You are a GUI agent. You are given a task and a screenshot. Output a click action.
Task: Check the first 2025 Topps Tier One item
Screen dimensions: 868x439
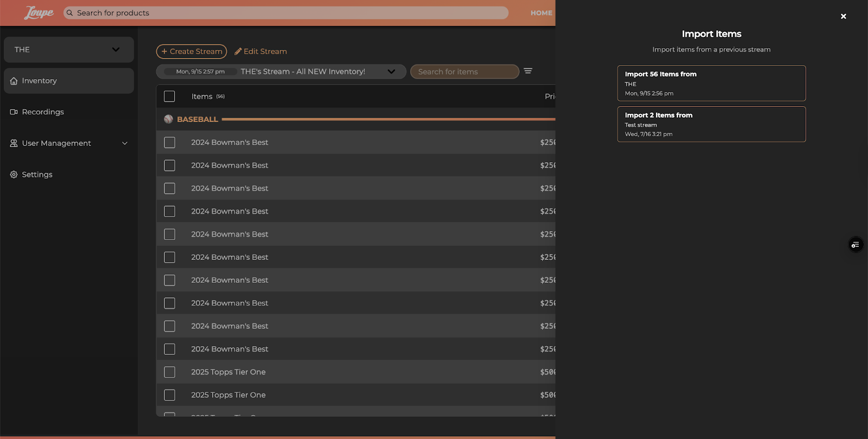pyautogui.click(x=169, y=372)
